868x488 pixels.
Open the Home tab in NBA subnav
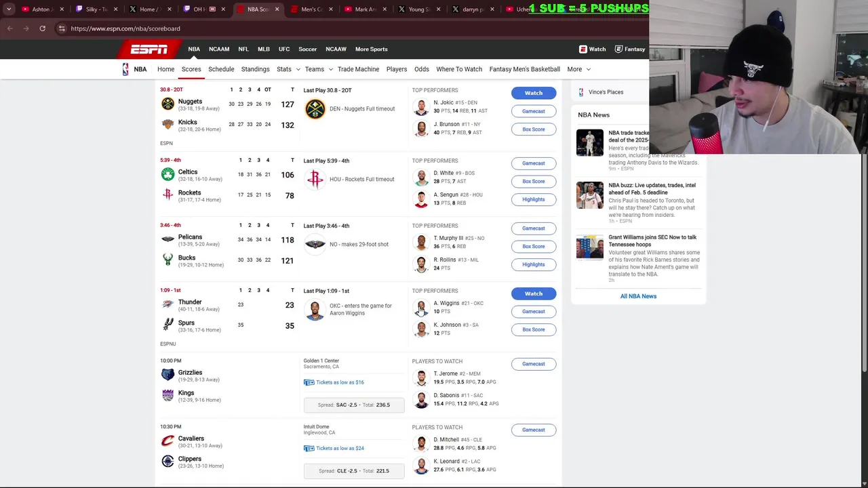[x=165, y=69]
